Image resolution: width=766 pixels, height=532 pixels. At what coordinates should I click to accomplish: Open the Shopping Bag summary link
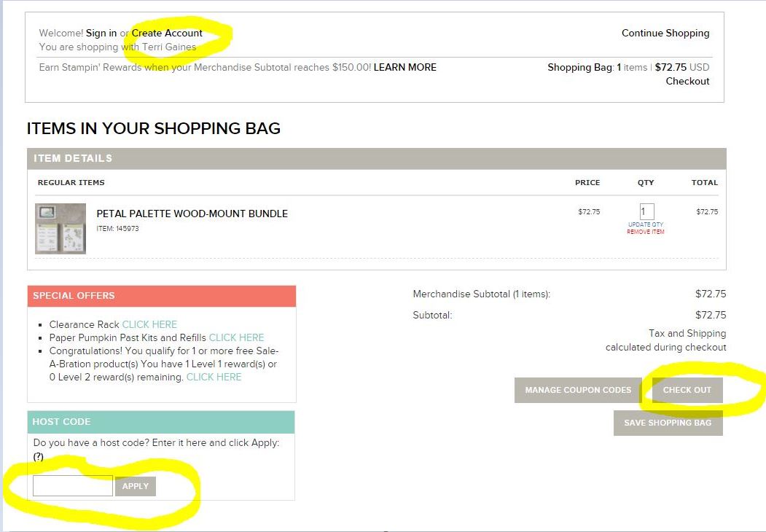[x=583, y=67]
